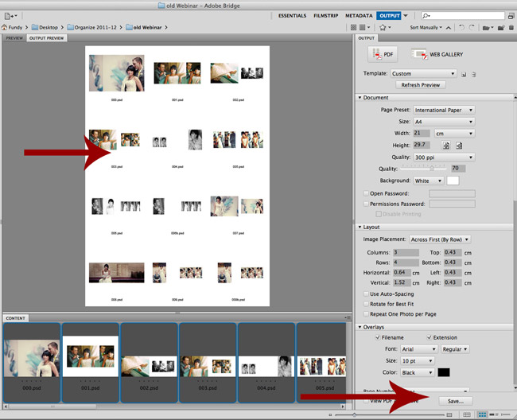Screen dimensions: 517x420
Task: Select PDF output mode
Action: [x=383, y=54]
